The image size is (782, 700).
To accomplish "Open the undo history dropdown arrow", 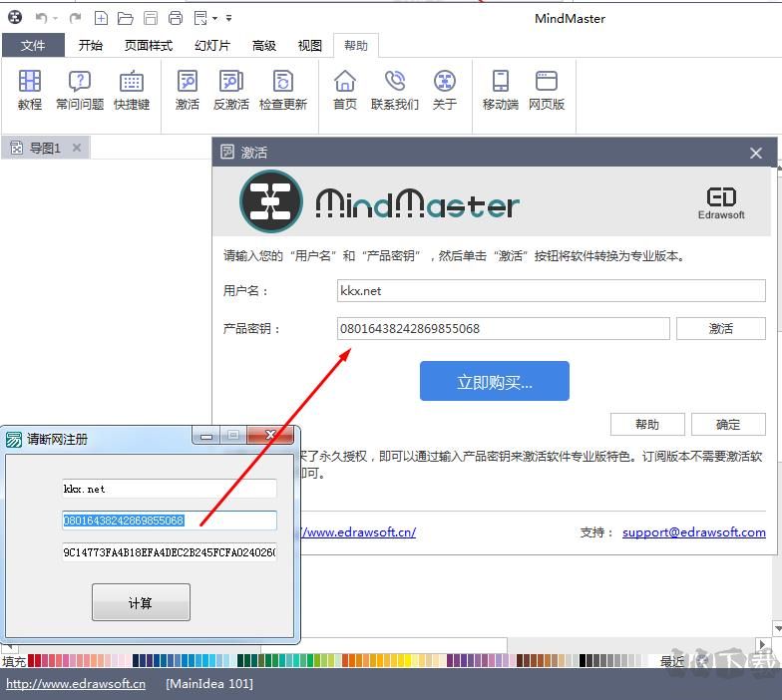I will pyautogui.click(x=55, y=19).
